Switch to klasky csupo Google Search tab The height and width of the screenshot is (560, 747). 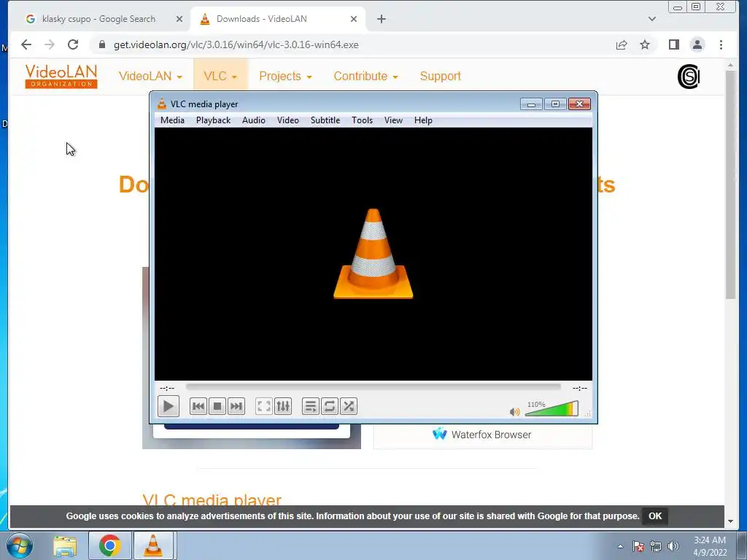pos(100,19)
